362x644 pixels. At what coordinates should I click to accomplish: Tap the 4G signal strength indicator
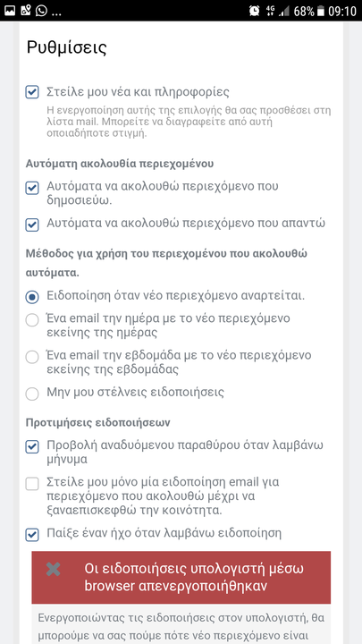point(278,11)
